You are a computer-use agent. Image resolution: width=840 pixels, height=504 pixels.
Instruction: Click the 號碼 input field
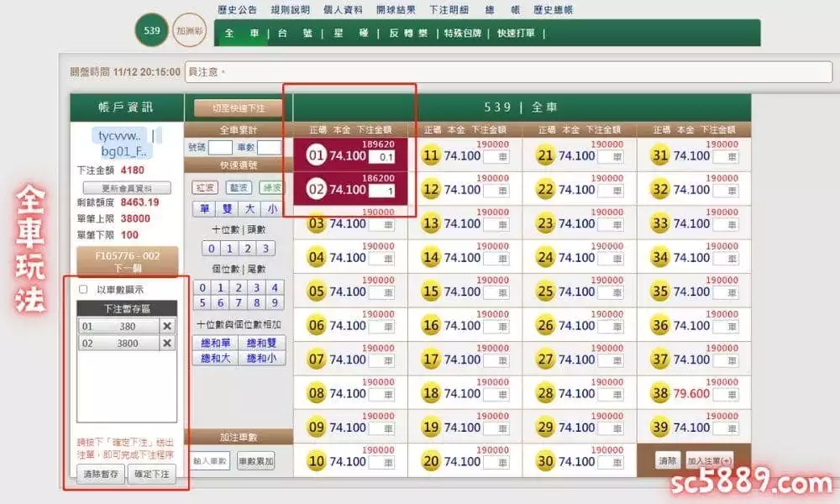click(219, 147)
